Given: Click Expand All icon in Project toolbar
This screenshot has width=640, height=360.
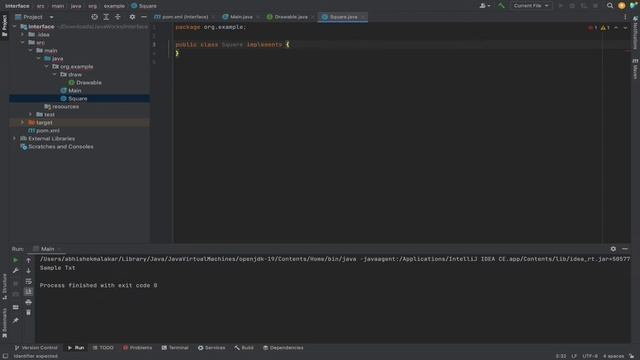Looking at the screenshot, I should click(106, 17).
